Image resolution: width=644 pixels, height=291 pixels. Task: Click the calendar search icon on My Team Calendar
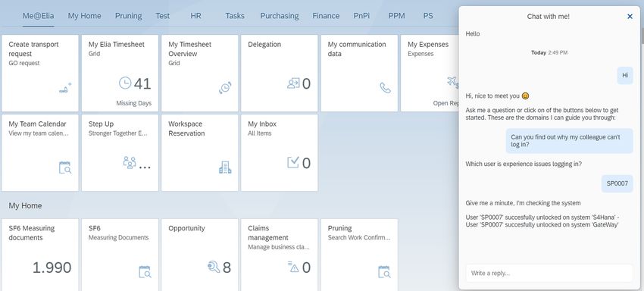[x=65, y=167]
